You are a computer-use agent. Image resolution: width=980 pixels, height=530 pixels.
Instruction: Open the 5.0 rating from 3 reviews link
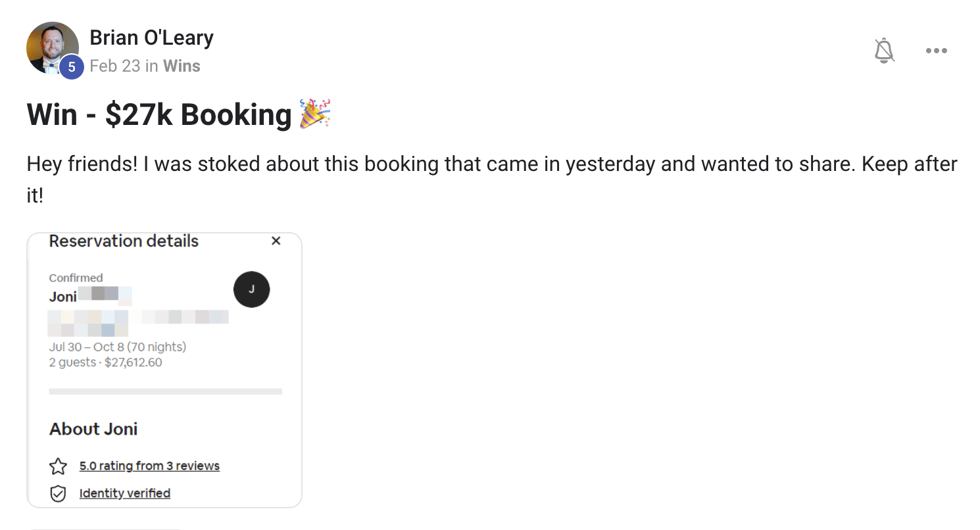149,466
